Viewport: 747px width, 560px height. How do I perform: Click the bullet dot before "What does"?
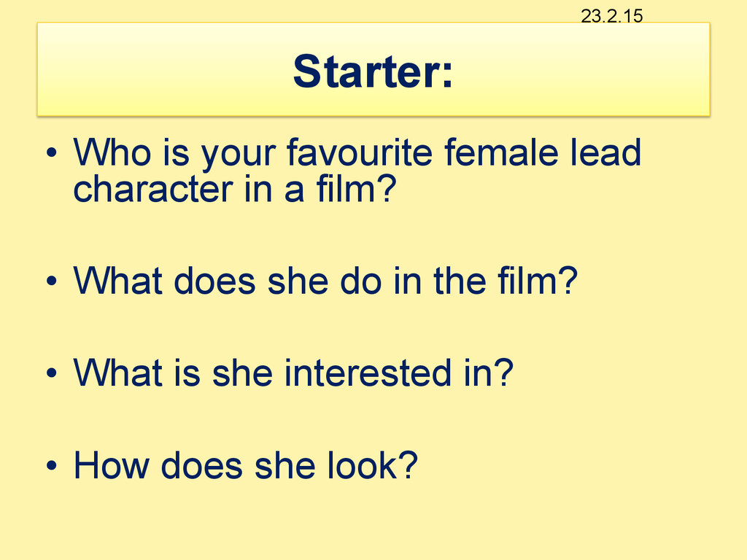click(52, 281)
